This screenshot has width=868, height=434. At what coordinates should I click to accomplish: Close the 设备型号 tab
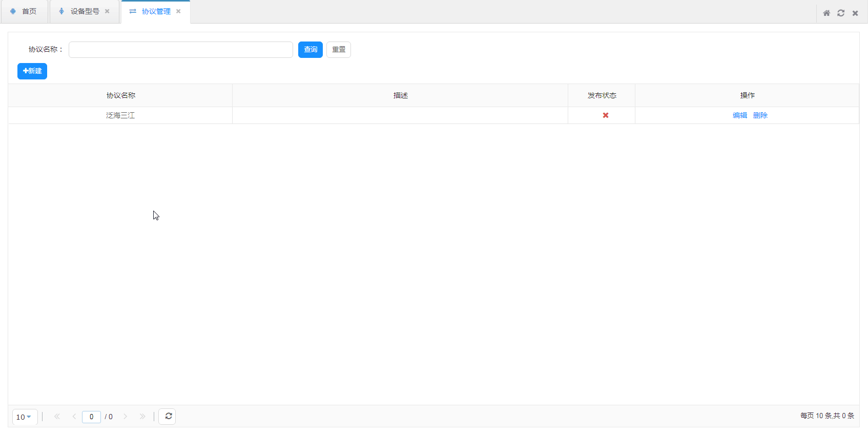click(107, 11)
